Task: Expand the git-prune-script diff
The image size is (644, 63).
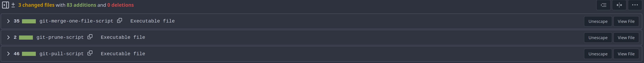Action: coord(8,38)
